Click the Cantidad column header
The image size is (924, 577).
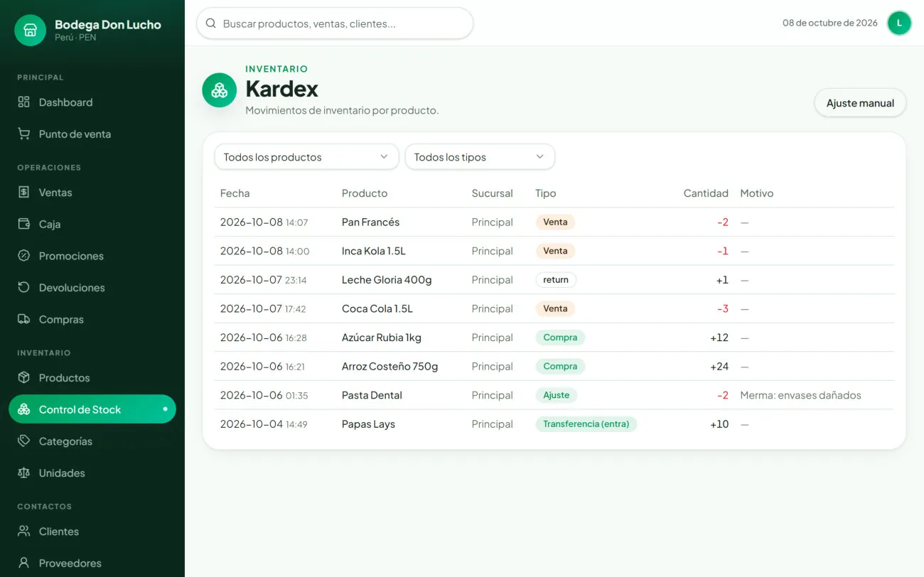pos(706,193)
